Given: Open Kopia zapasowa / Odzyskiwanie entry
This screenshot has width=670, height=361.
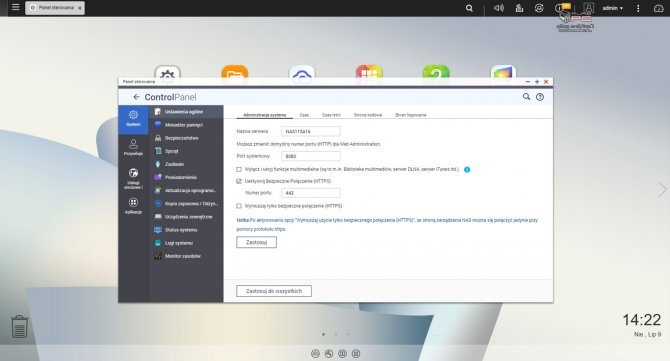Looking at the screenshot, I should coord(186,204).
